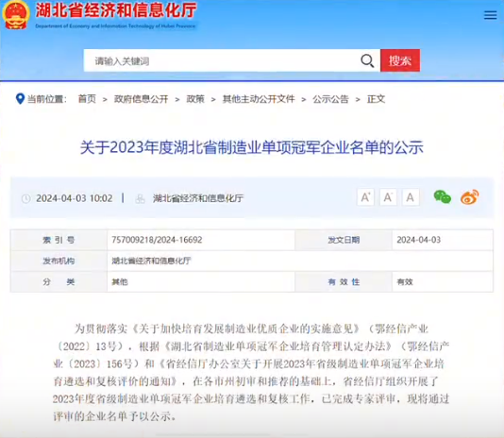Click the article title 关于2023年度湖北省制造业单项冠军企业名单的公示
Viewport: 504px width, 438px height.
click(251, 147)
